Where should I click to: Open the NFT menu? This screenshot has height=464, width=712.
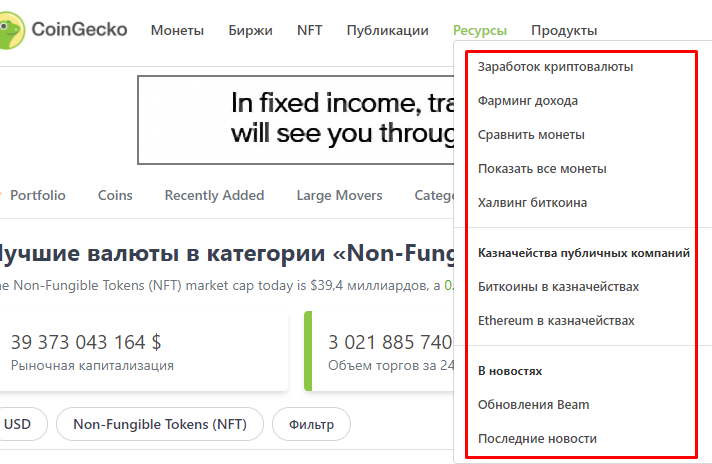coord(310,31)
